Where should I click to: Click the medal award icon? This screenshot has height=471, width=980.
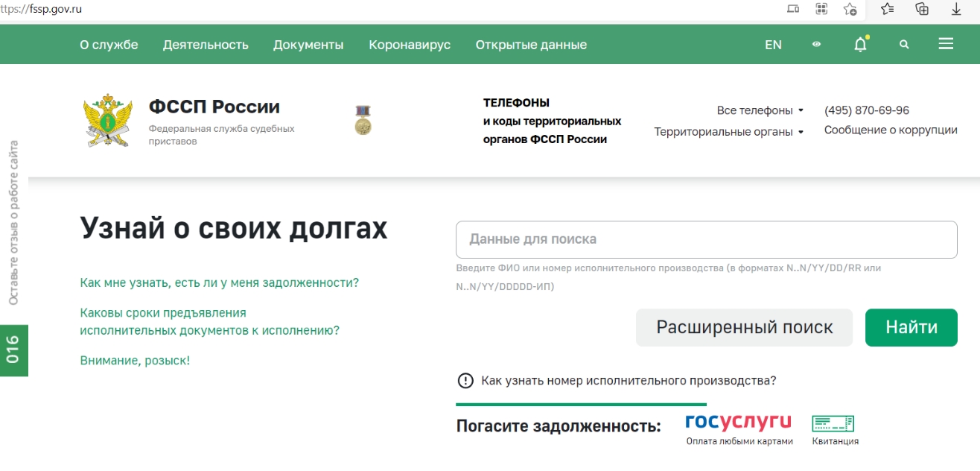(363, 120)
